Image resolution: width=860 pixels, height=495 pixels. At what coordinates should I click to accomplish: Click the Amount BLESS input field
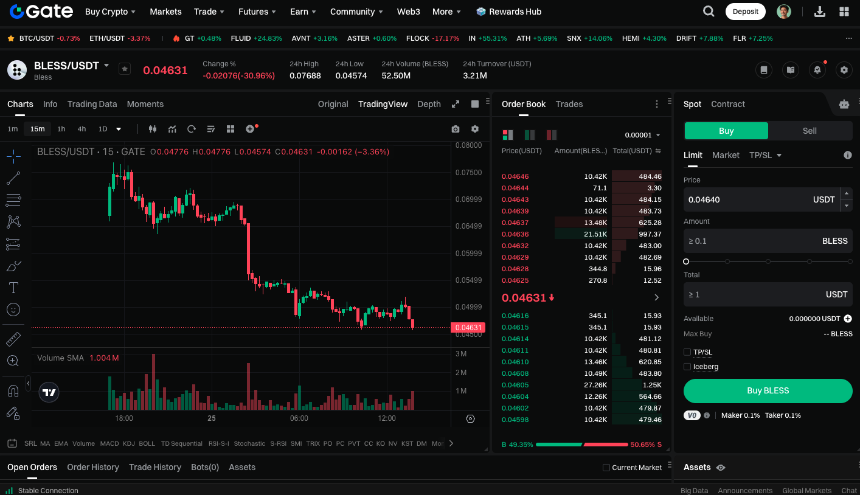[768, 241]
